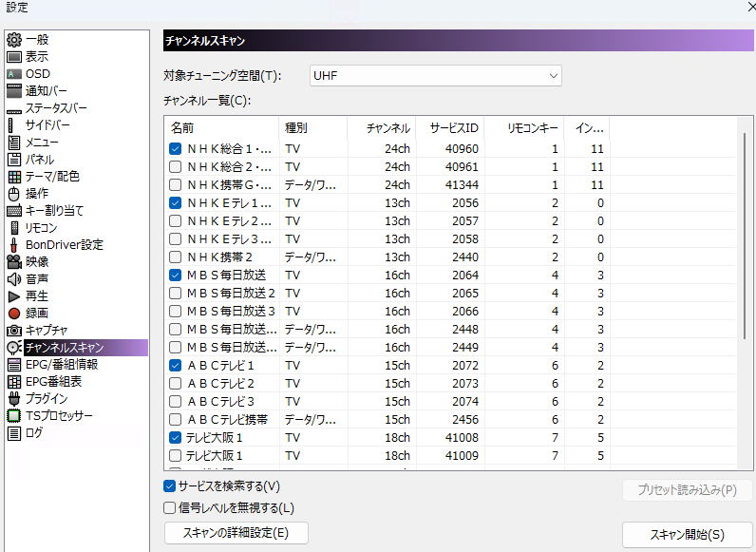Sort channels by サービスID column header
This screenshot has height=552, width=756.
point(452,127)
